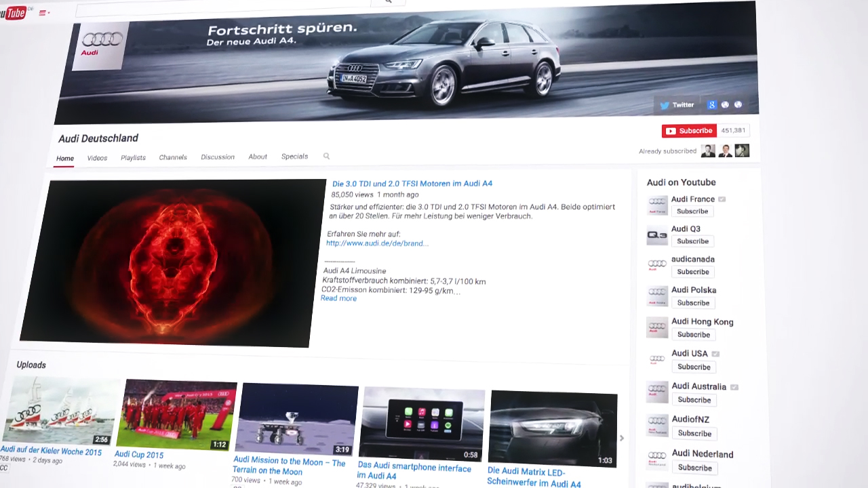Screen dimensions: 868x488
Task: Click the channel search magnifier icon
Action: coord(326,156)
